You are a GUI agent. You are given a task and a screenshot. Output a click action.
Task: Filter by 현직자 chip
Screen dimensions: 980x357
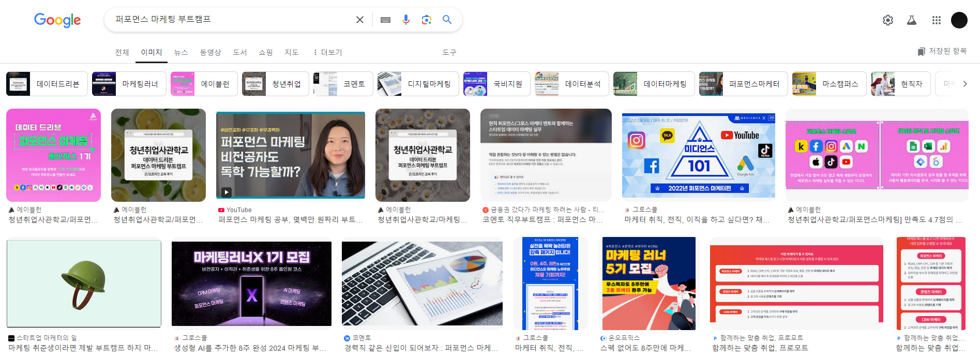tap(901, 84)
